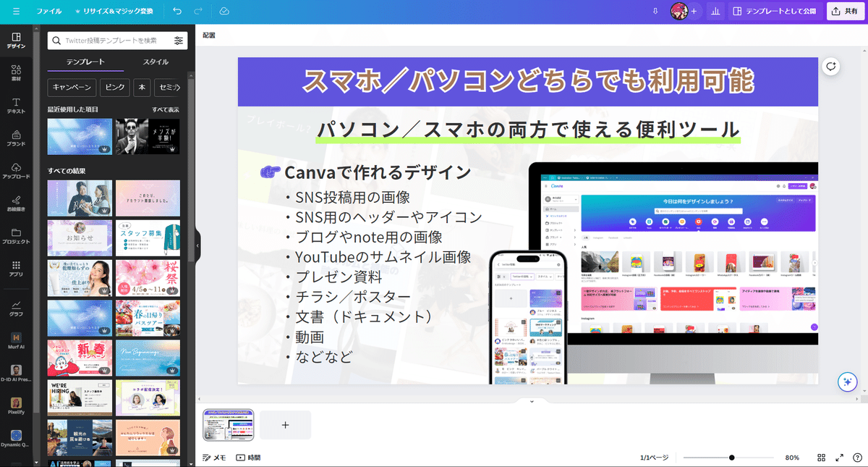Image resolution: width=868 pixels, height=467 pixels.
Task: Select the page 1 thumbnail
Action: (x=228, y=425)
